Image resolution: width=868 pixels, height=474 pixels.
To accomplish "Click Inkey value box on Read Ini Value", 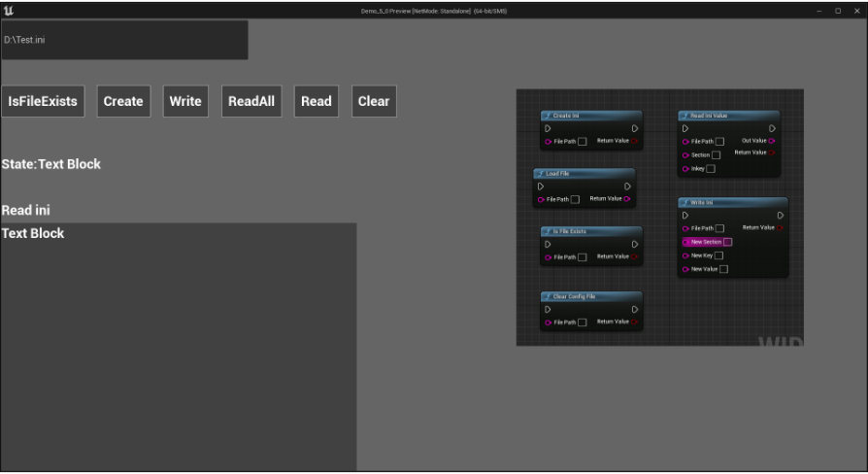I will (711, 169).
